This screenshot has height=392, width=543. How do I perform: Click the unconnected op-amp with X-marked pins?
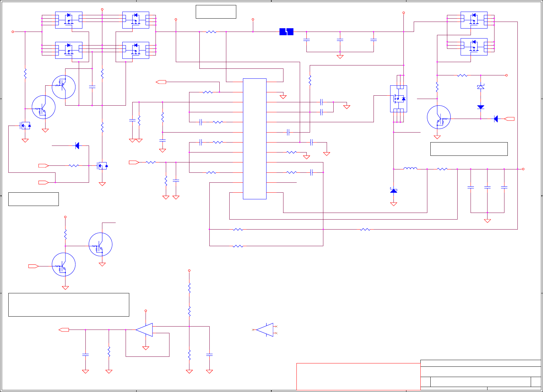pyautogui.click(x=265, y=330)
